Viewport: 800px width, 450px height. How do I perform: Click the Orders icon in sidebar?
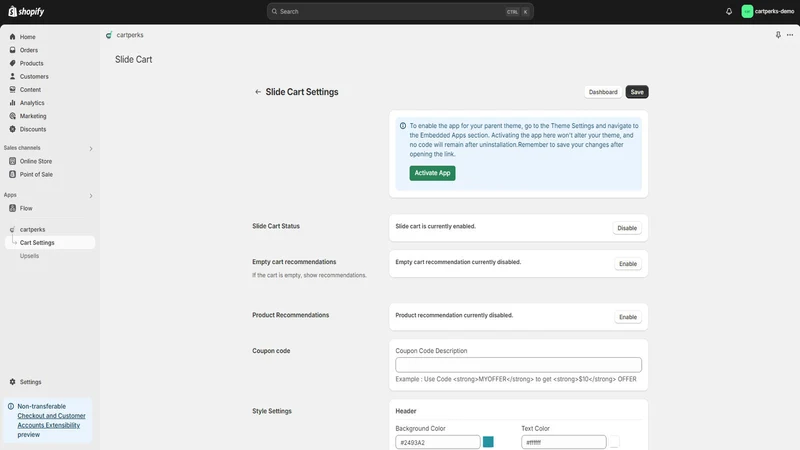coord(12,50)
